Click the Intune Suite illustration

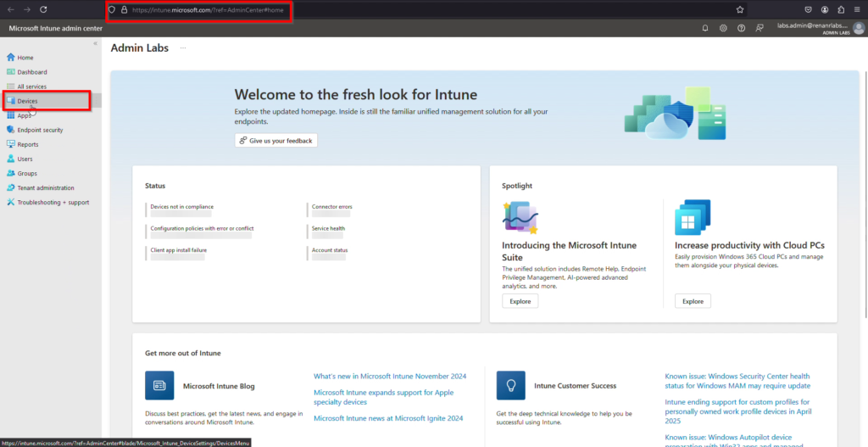520,218
